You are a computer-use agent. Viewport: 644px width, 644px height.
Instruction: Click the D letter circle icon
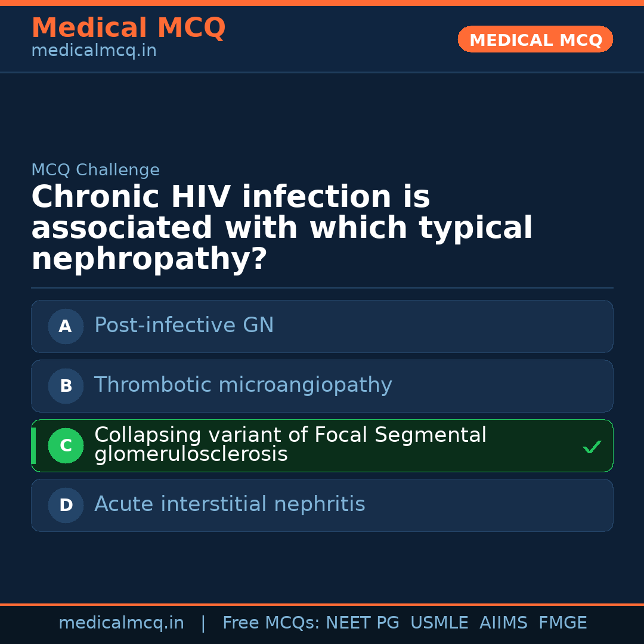pyautogui.click(x=66, y=505)
